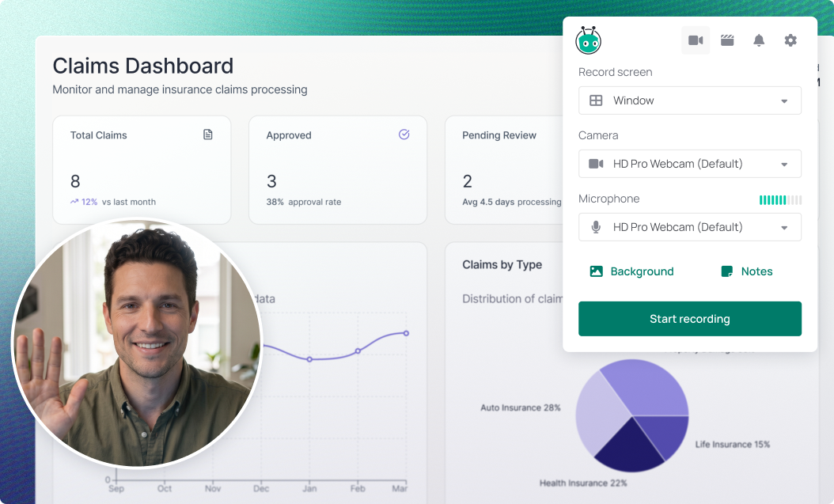Screen dimensions: 834x504
Task: Click the Background picture icon
Action: click(597, 271)
